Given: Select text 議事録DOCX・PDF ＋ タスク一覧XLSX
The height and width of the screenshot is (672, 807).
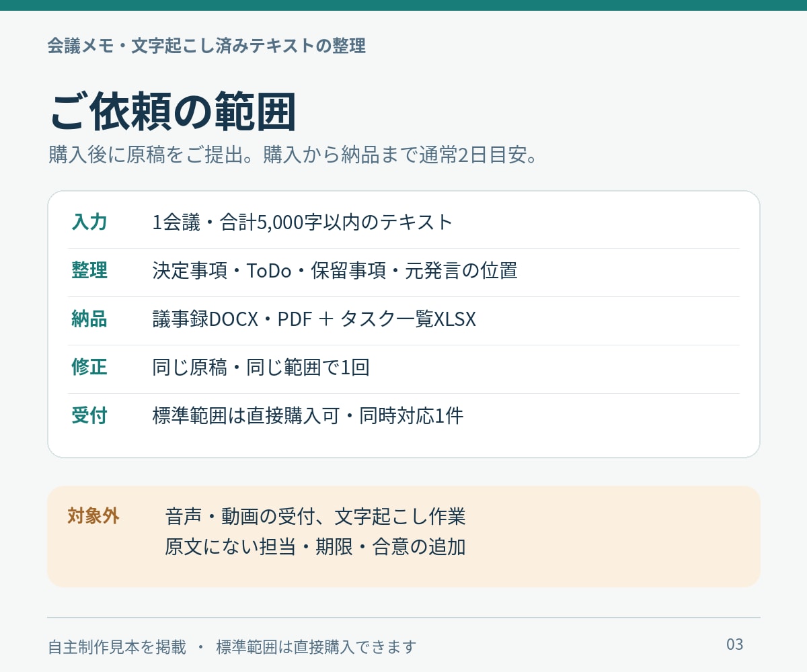Looking at the screenshot, I should pyautogui.click(x=314, y=319).
